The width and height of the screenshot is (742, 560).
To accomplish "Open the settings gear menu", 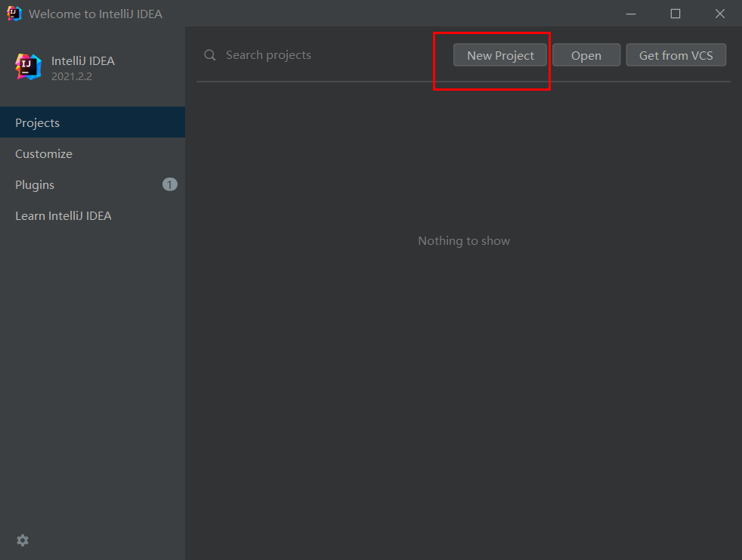I will tap(22, 540).
